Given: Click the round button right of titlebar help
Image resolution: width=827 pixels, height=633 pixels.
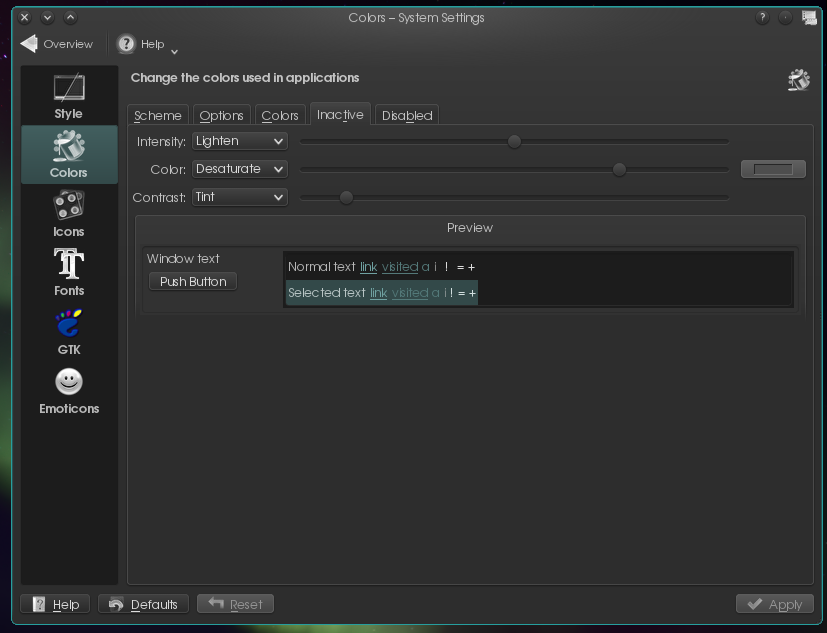Looking at the screenshot, I should coord(785,18).
